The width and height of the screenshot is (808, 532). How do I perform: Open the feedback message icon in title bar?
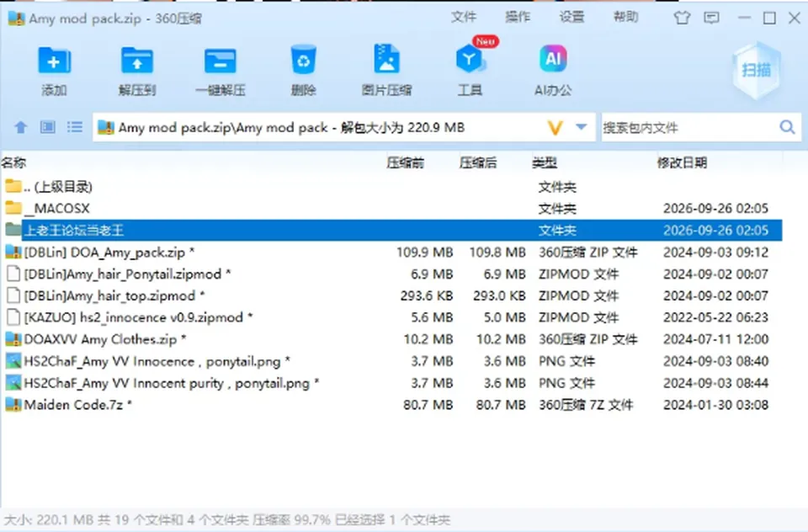pyautogui.click(x=711, y=18)
